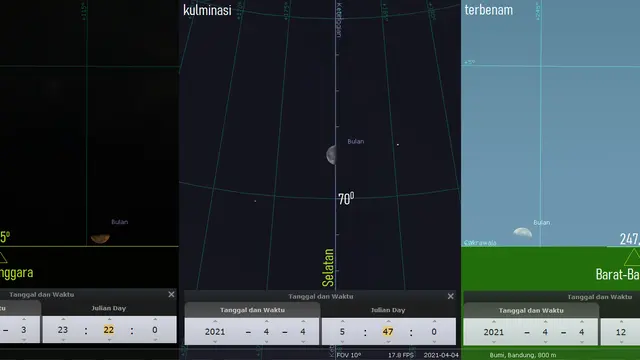Increase the year 2021 in kulminasi panel
The width and height of the screenshot is (640, 360).
coord(215,322)
